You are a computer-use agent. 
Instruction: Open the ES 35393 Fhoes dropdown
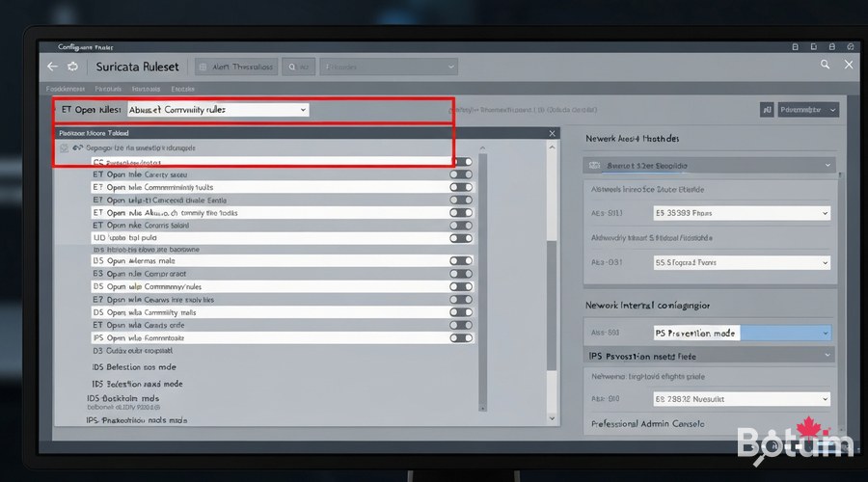pyautogui.click(x=742, y=213)
